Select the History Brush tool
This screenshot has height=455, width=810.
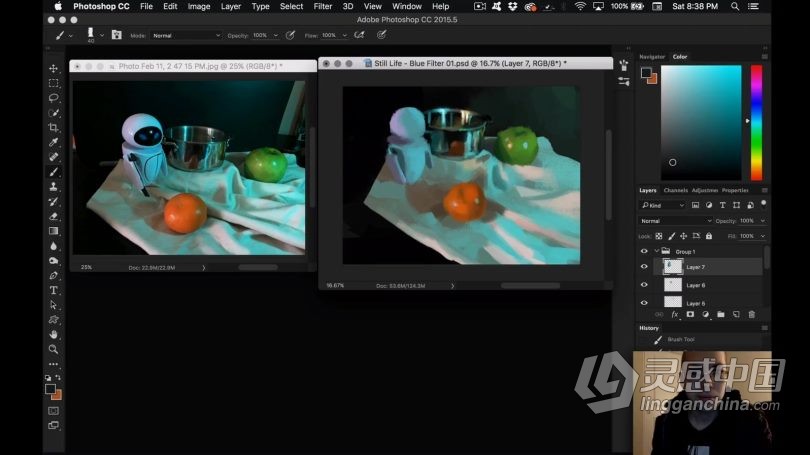pos(53,201)
